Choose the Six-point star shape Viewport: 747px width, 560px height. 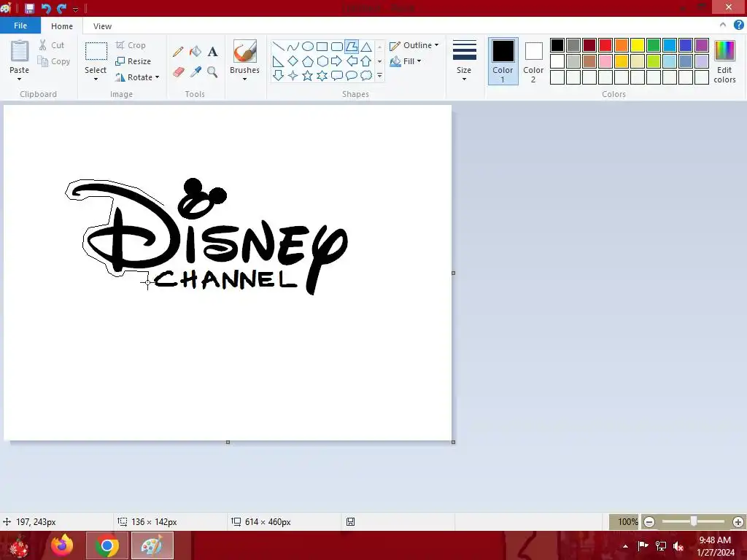[x=322, y=75]
